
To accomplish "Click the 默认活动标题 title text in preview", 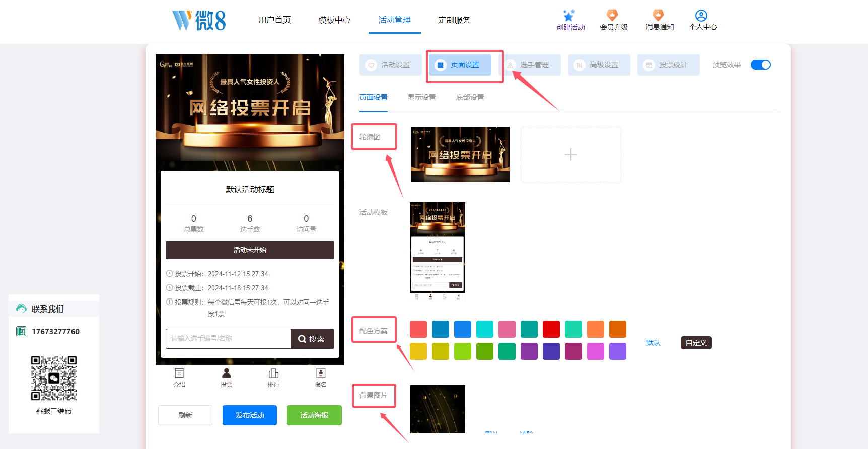I will pyautogui.click(x=250, y=189).
